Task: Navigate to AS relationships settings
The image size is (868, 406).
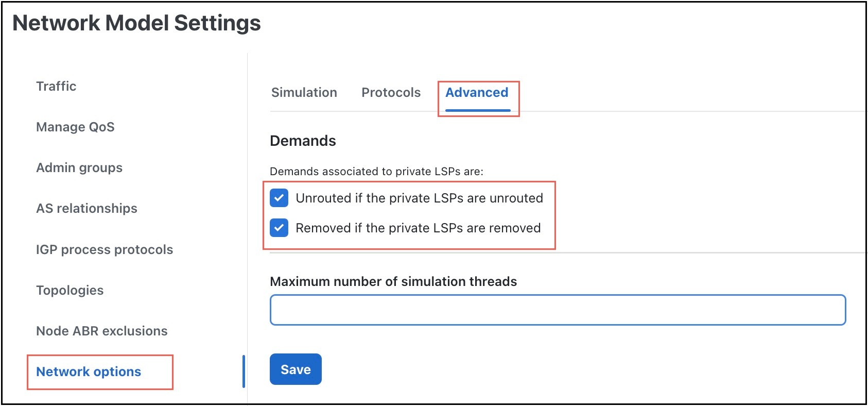Action: point(86,208)
